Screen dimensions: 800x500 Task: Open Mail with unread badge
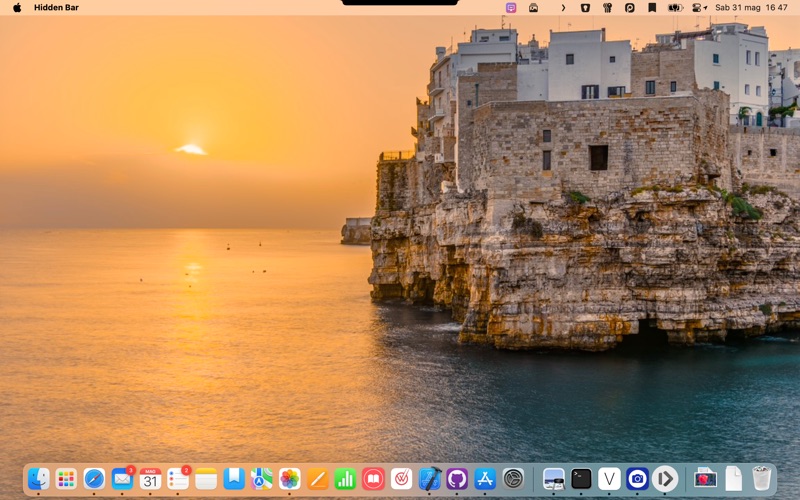click(122, 479)
